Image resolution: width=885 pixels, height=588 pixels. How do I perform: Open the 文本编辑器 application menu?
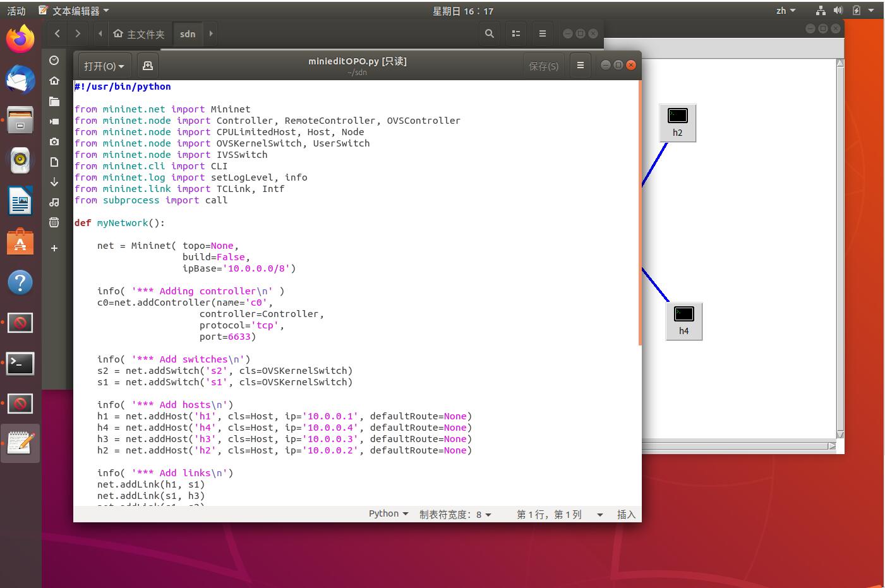tap(75, 11)
